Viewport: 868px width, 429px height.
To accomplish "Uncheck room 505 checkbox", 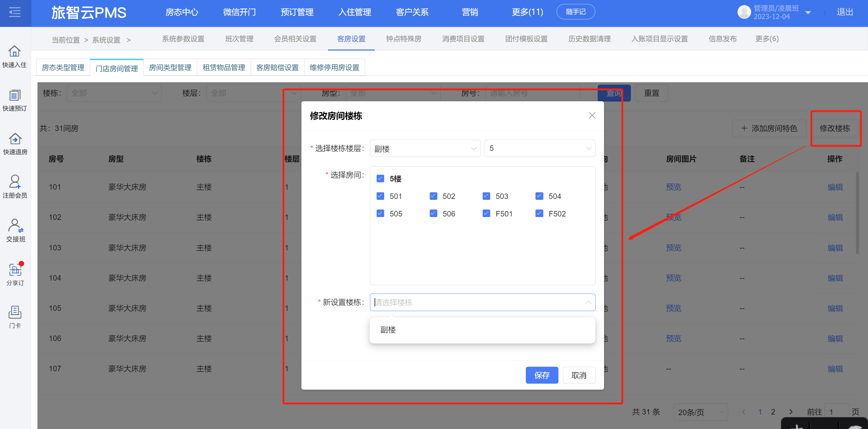I will click(381, 213).
